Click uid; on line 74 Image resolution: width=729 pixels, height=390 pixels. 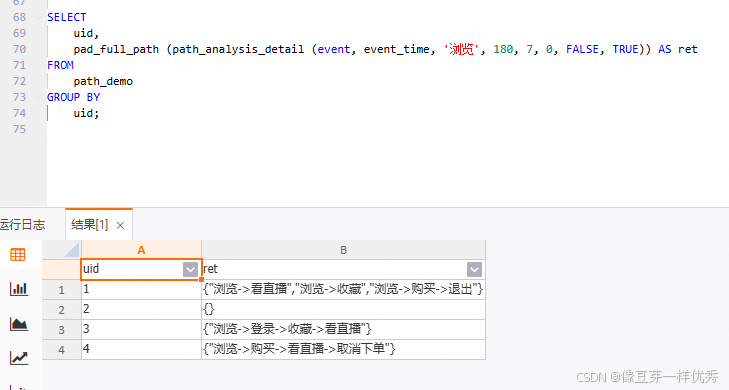[x=86, y=113]
